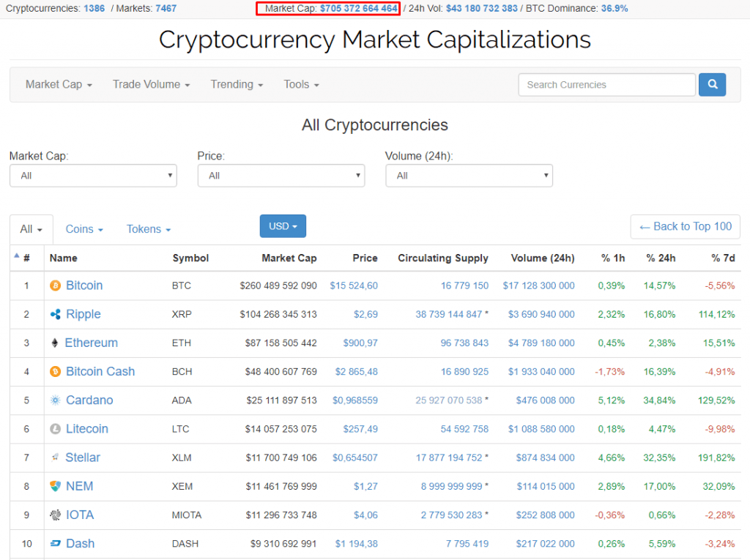750x560 pixels.
Task: Open the Trending menu
Action: pyautogui.click(x=237, y=85)
